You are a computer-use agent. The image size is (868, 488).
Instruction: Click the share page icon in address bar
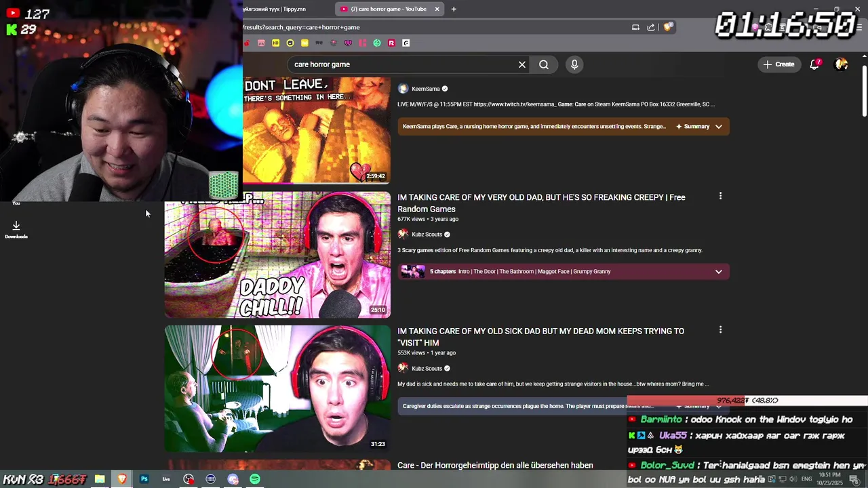pyautogui.click(x=651, y=27)
